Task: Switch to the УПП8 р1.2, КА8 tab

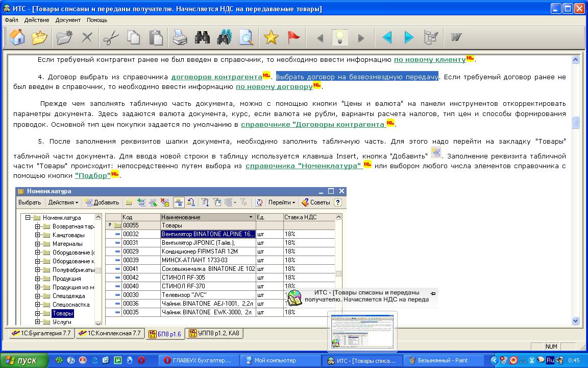Action: coord(214,333)
